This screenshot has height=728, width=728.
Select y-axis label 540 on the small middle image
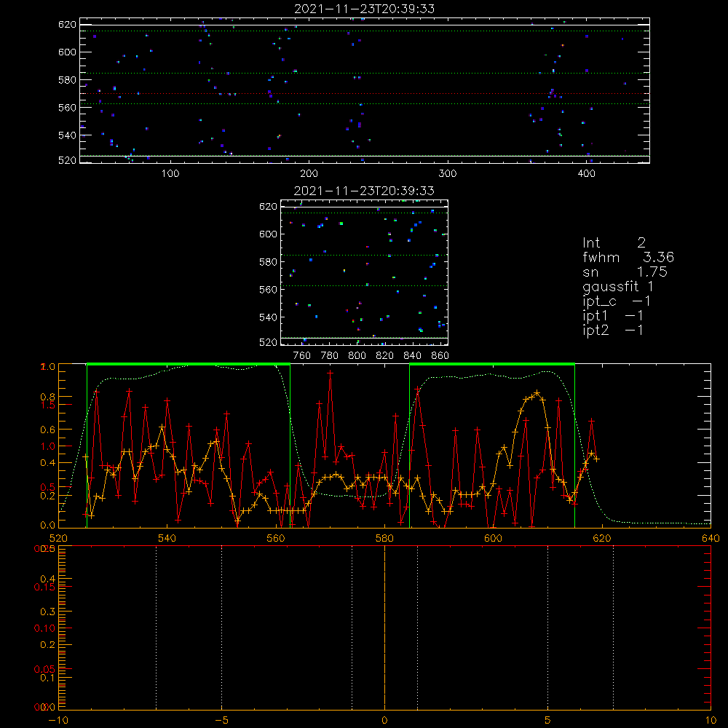click(268, 317)
